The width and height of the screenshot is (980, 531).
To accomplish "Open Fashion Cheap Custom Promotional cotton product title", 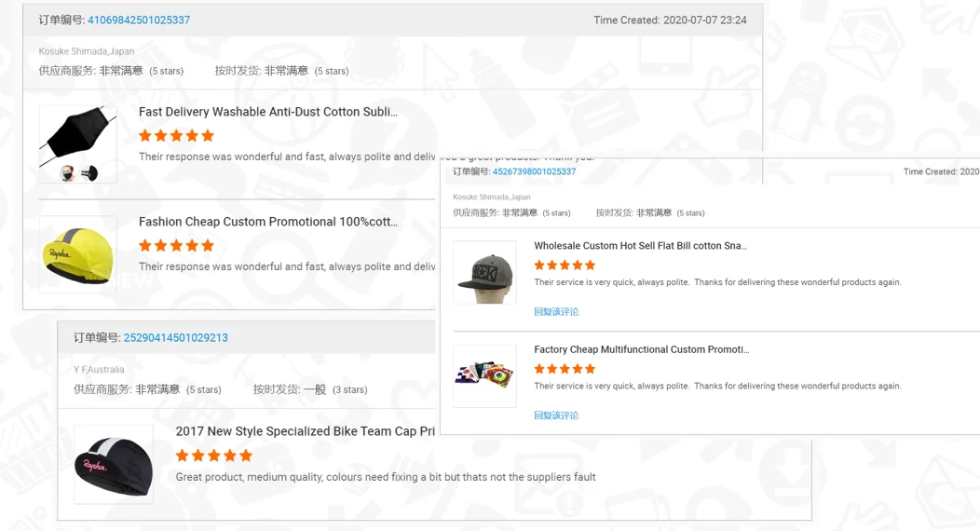I will click(x=268, y=222).
